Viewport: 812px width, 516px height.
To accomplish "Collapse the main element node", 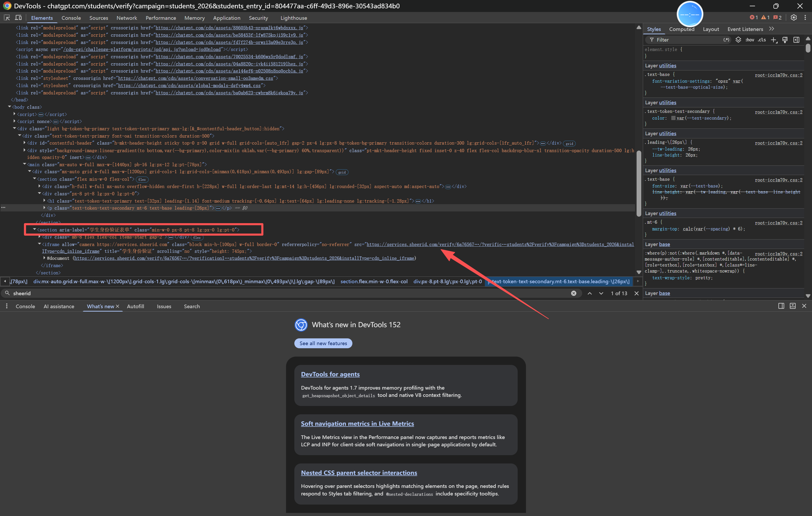I will tap(25, 164).
